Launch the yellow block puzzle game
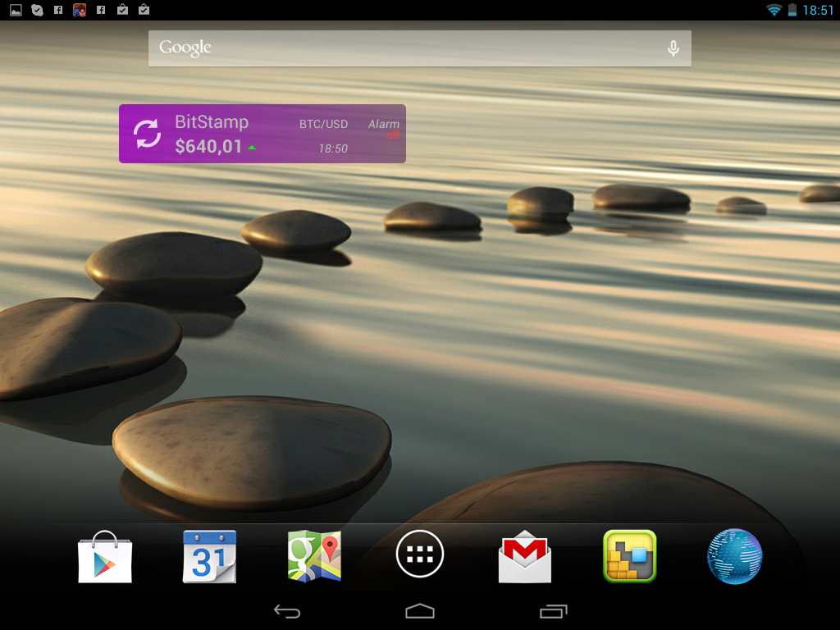 point(629,556)
